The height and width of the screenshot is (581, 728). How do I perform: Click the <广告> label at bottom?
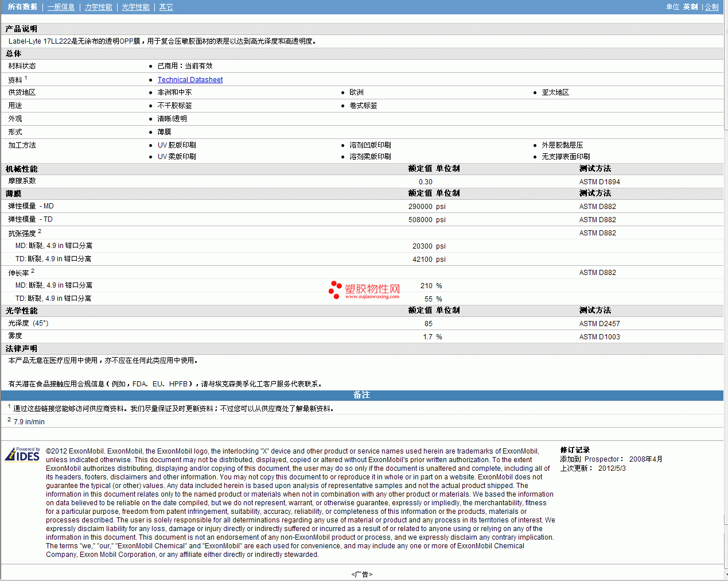click(x=362, y=574)
